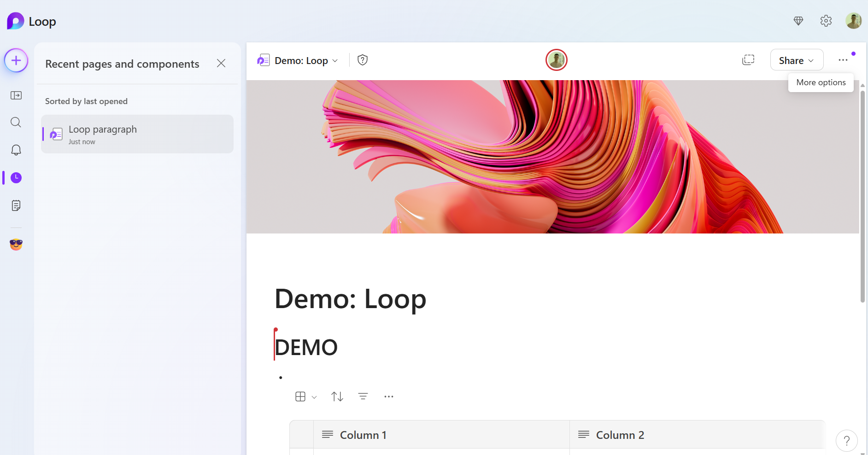Open the Loop paragraph recent item
This screenshot has height=455, width=868.
(137, 134)
